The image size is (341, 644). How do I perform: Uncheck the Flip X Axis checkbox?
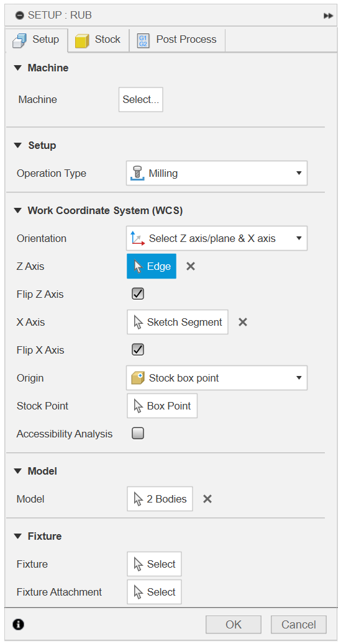coord(138,350)
